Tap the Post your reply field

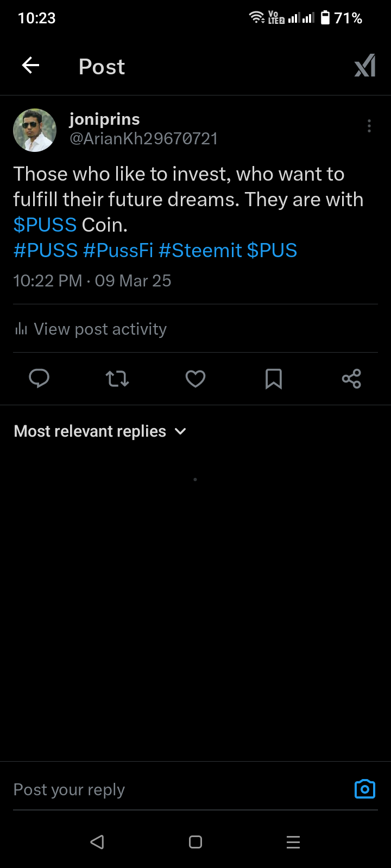163,789
